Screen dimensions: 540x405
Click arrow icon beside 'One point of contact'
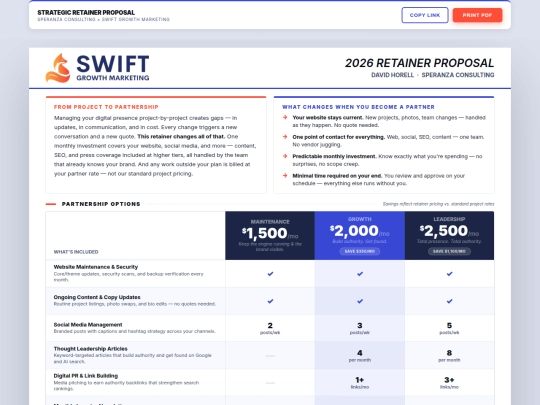coord(285,137)
